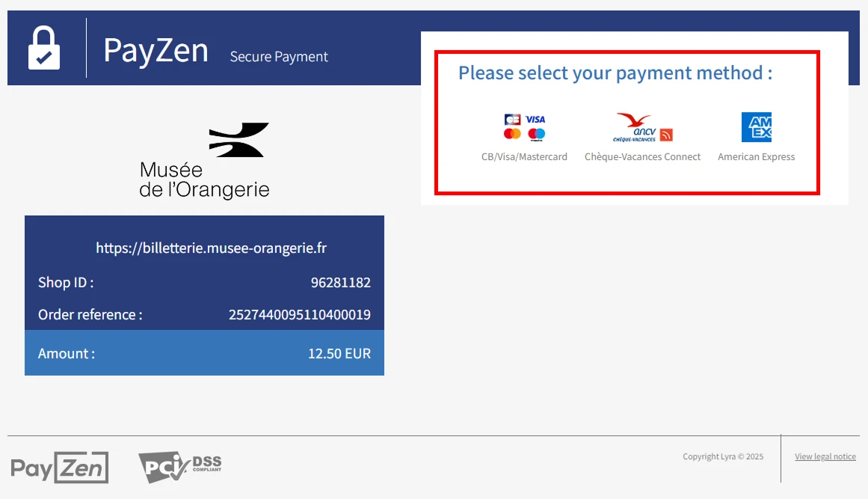Viewport: 868px width, 499px height.
Task: Click the PayZen footer logo
Action: [60, 468]
